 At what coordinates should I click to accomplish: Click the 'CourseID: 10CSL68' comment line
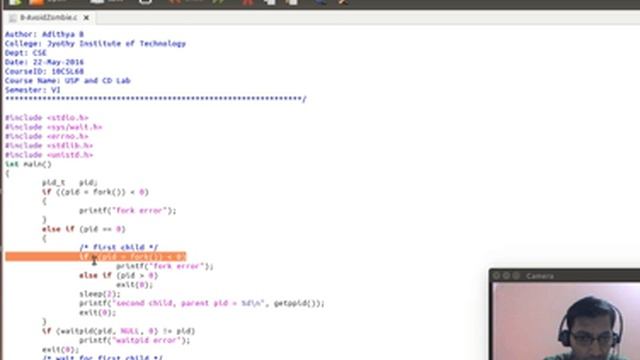click(44, 71)
